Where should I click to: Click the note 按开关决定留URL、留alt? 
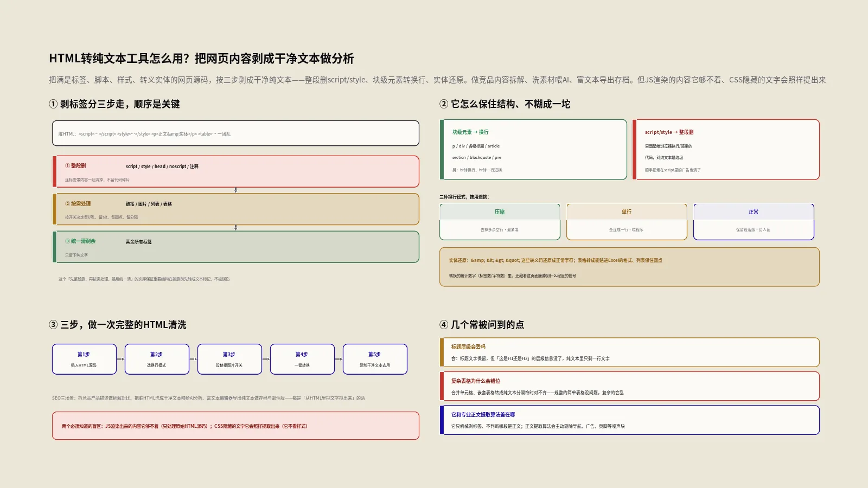pyautogui.click(x=101, y=217)
